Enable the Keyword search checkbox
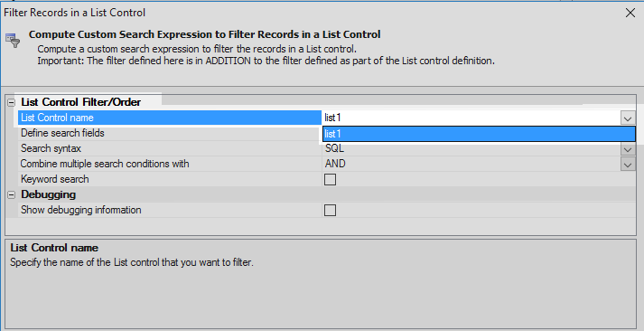 tap(330, 179)
